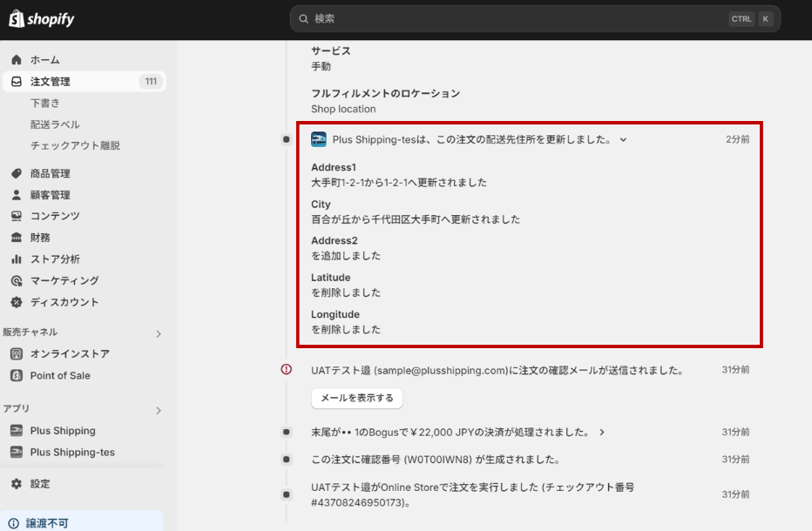Click the customer management person icon
Screen dimensions: 812x531
pyautogui.click(x=16, y=195)
